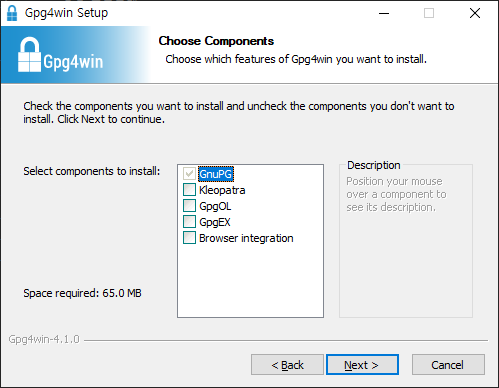Click the disabled maximize window icon
The image size is (499, 388).
click(x=429, y=13)
